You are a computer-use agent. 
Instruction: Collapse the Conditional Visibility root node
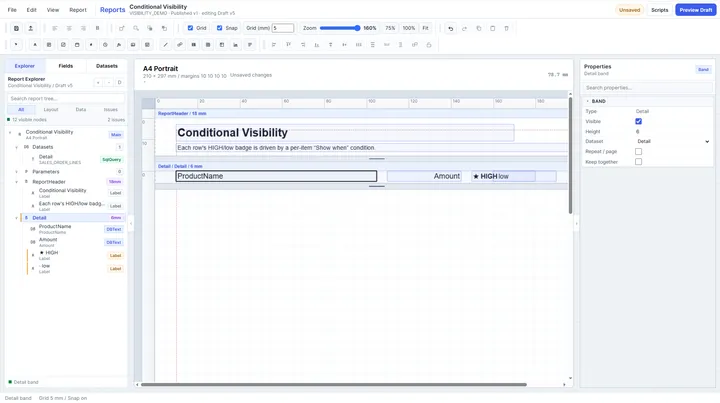coord(10,133)
